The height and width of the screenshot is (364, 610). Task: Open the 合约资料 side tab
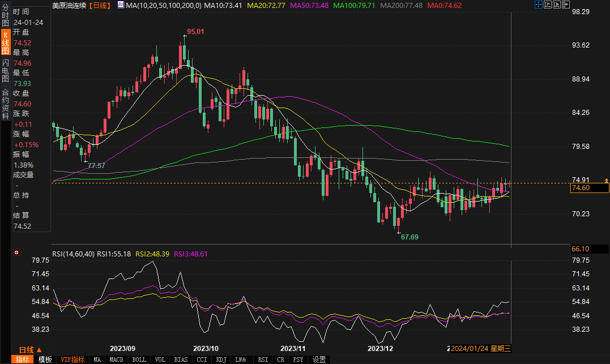pyautogui.click(x=5, y=101)
